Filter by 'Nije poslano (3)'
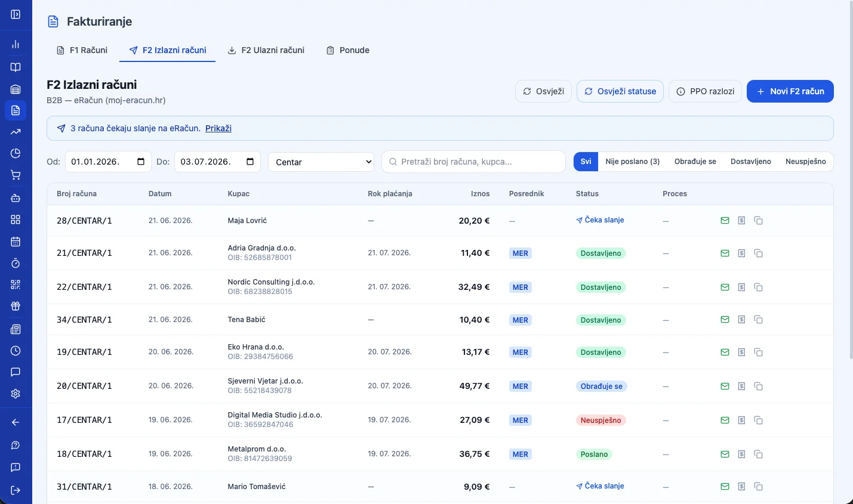The width and height of the screenshot is (853, 504). [632, 162]
